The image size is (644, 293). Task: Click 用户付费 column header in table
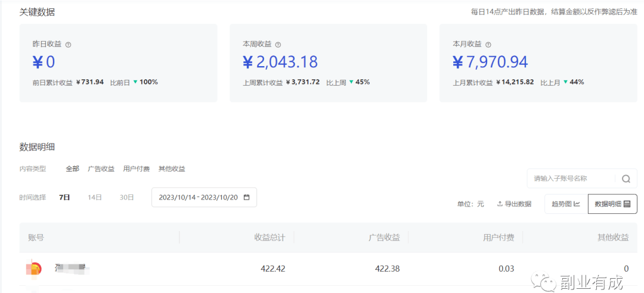click(499, 237)
